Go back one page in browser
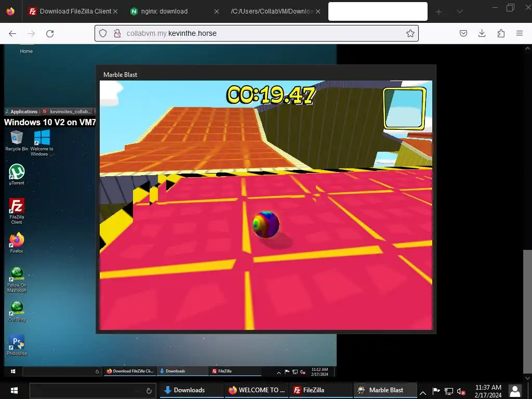The height and width of the screenshot is (399, 532). [x=12, y=33]
